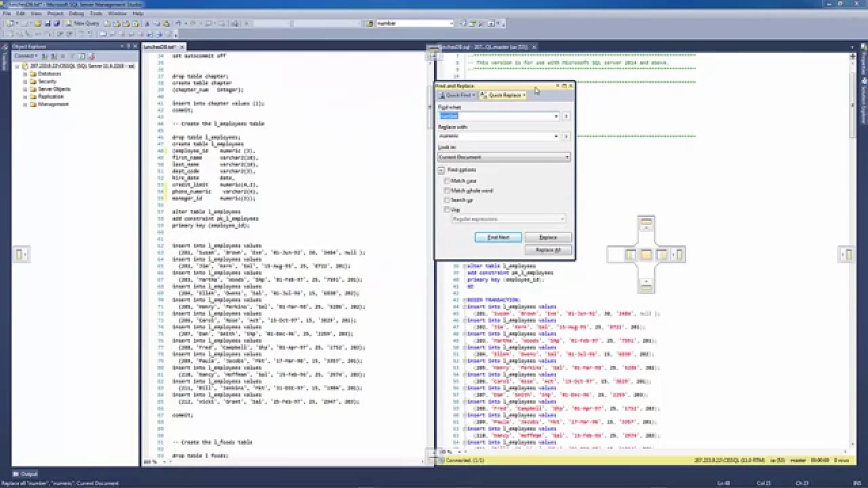Dock to bottom using docking guide
The width and height of the screenshot is (868, 488).
(646, 287)
